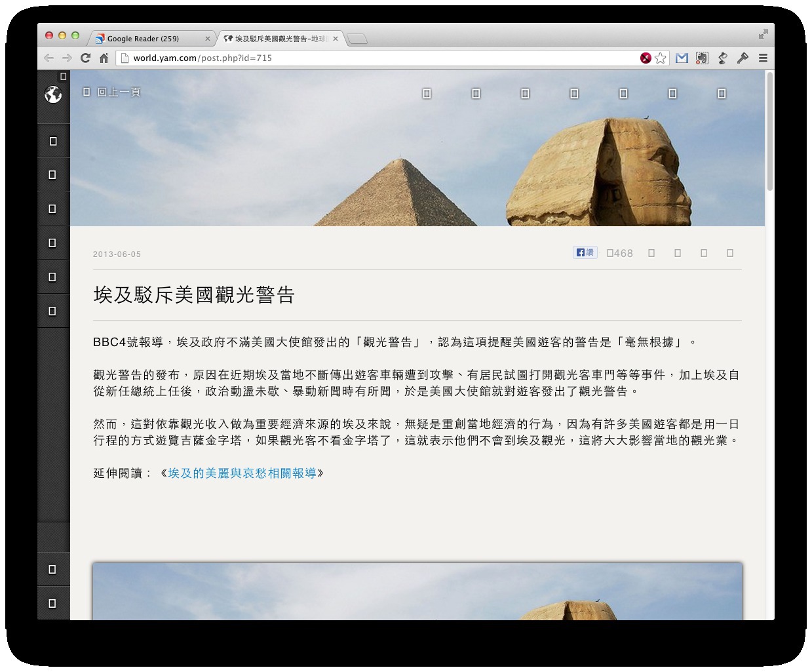Click the lower pyramid image below the article
Image resolution: width=812 pixels, height=672 pixels.
[417, 591]
